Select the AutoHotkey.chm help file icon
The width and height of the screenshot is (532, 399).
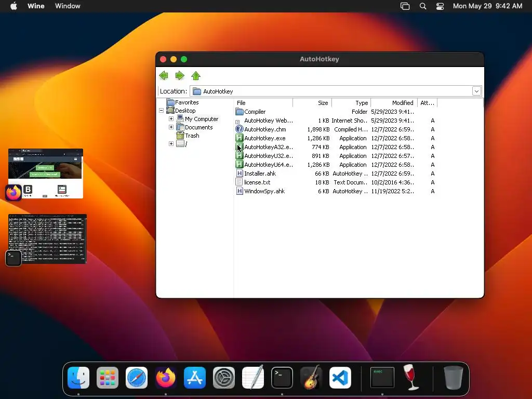pos(240,129)
